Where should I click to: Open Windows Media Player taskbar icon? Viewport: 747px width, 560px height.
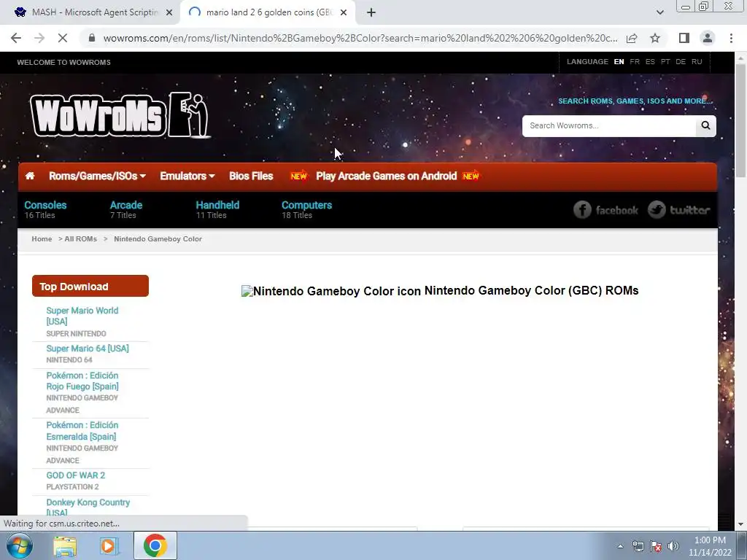pos(109,546)
